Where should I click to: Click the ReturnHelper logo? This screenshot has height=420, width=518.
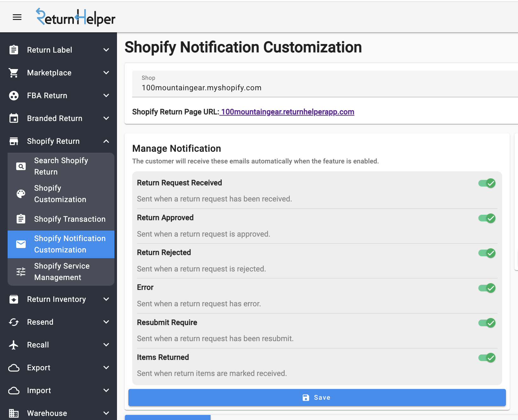pyautogui.click(x=76, y=17)
